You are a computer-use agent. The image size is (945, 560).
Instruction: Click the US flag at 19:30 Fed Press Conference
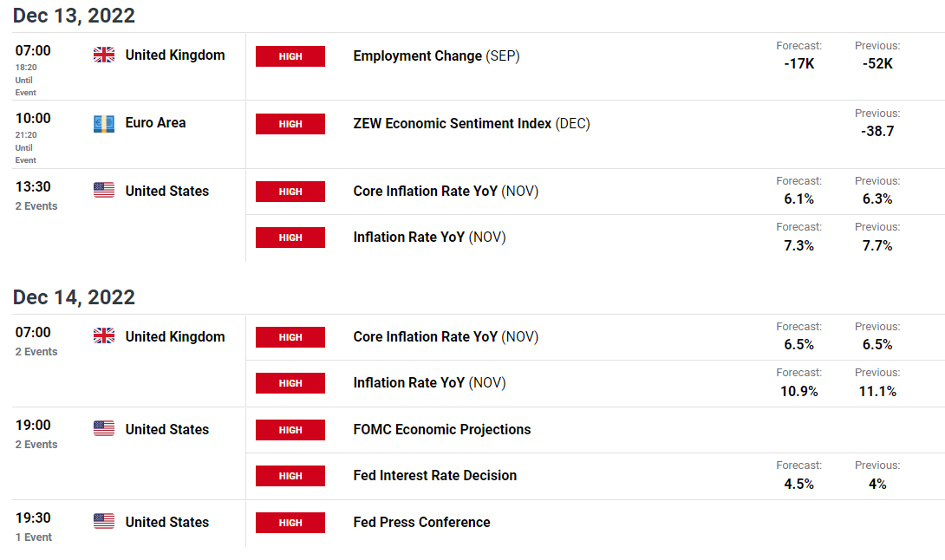click(104, 521)
